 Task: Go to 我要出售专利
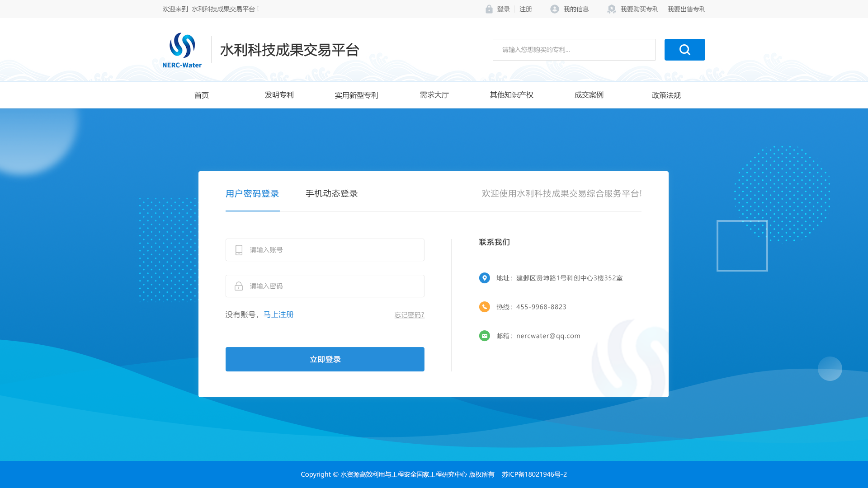click(x=686, y=9)
